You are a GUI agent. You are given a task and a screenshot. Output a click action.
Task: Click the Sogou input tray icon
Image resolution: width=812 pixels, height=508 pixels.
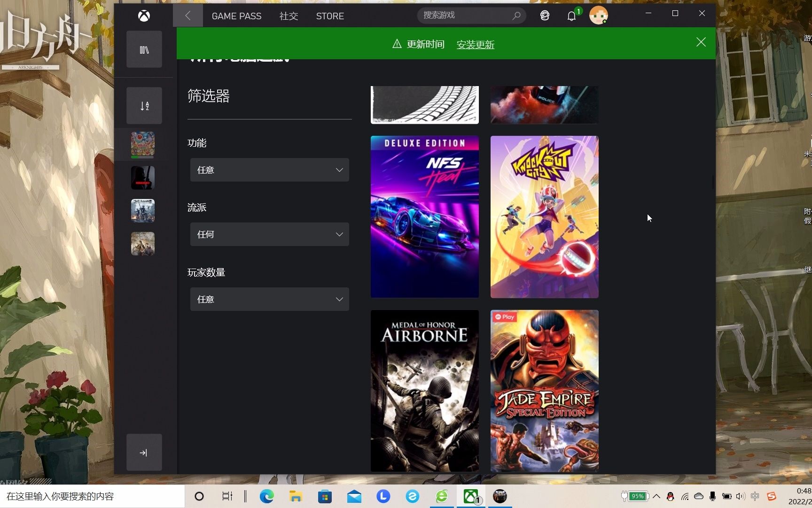[771, 496]
